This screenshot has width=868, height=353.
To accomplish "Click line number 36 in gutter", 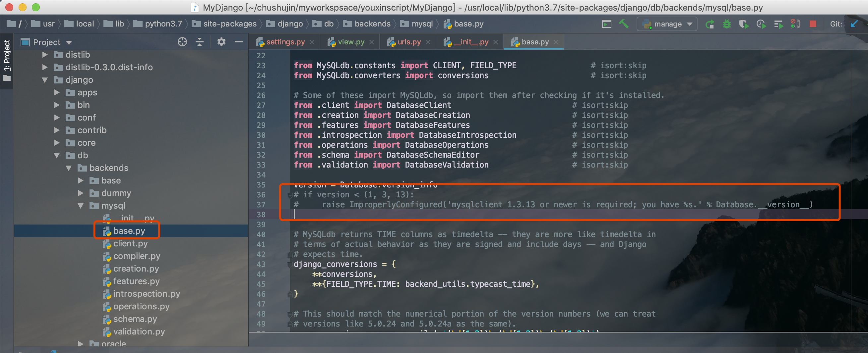I will pos(261,195).
